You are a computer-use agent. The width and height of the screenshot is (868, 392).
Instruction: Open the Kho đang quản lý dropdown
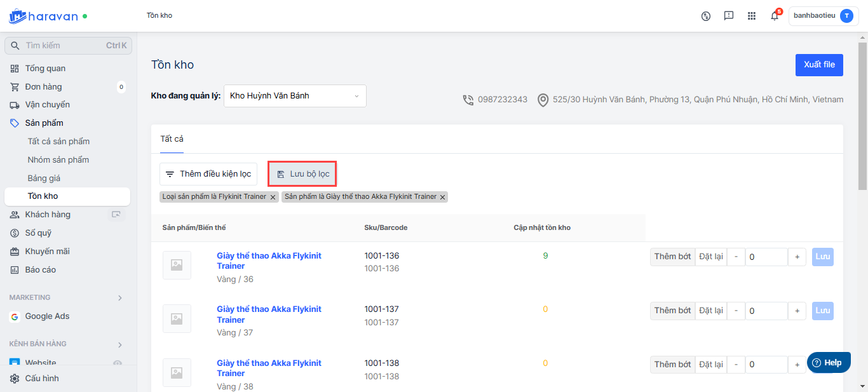point(295,96)
